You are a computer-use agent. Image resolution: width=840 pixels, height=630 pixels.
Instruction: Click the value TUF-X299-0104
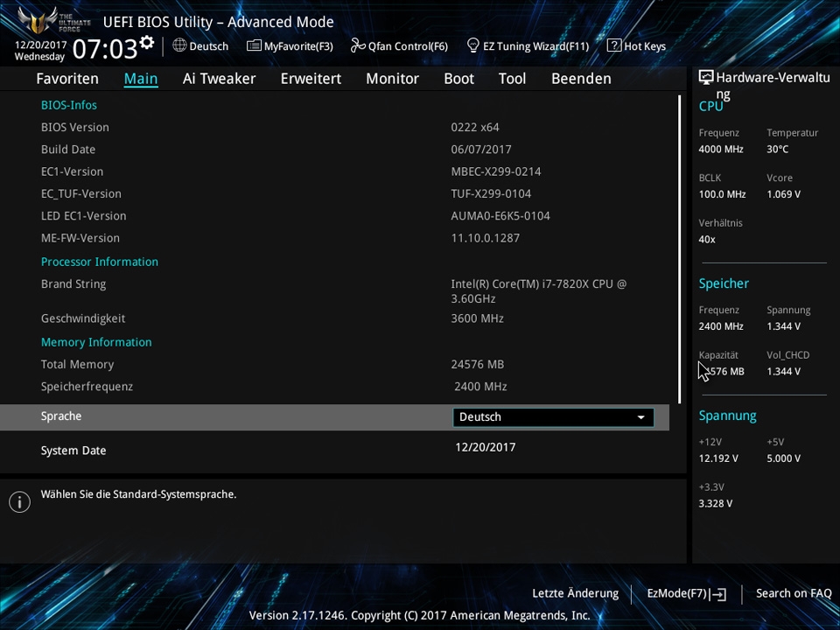491,194
